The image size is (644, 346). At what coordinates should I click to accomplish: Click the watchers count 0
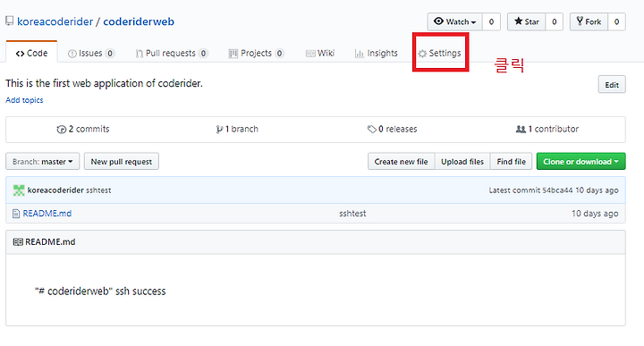[x=491, y=21]
